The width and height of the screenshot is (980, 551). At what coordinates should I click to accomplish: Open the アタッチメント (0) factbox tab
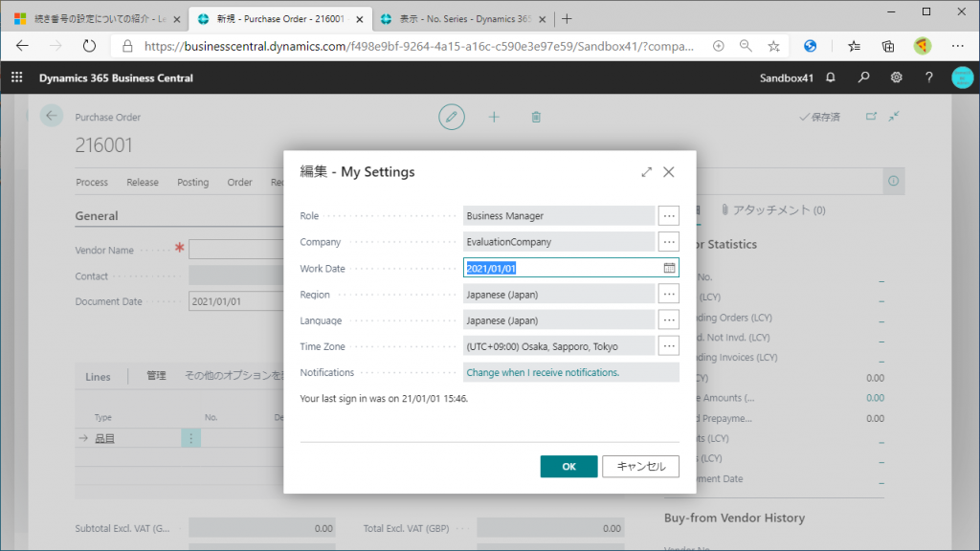(x=773, y=209)
